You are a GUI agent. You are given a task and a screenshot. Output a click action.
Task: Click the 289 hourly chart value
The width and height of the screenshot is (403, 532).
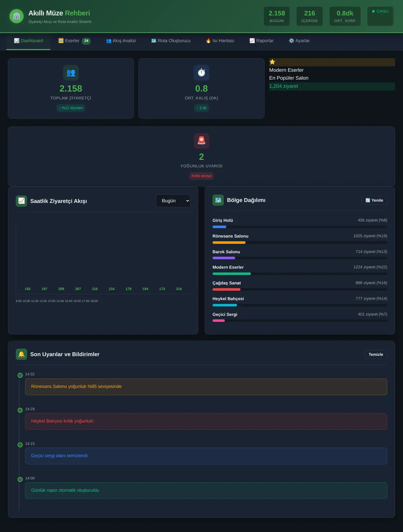click(61, 289)
